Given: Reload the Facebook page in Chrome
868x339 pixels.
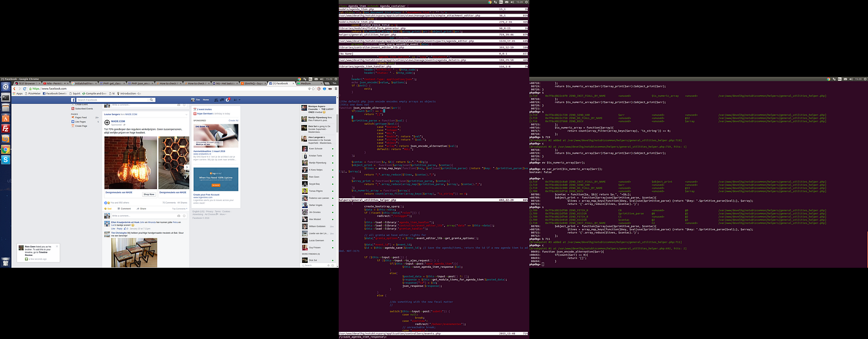Looking at the screenshot, I should click(x=24, y=89).
